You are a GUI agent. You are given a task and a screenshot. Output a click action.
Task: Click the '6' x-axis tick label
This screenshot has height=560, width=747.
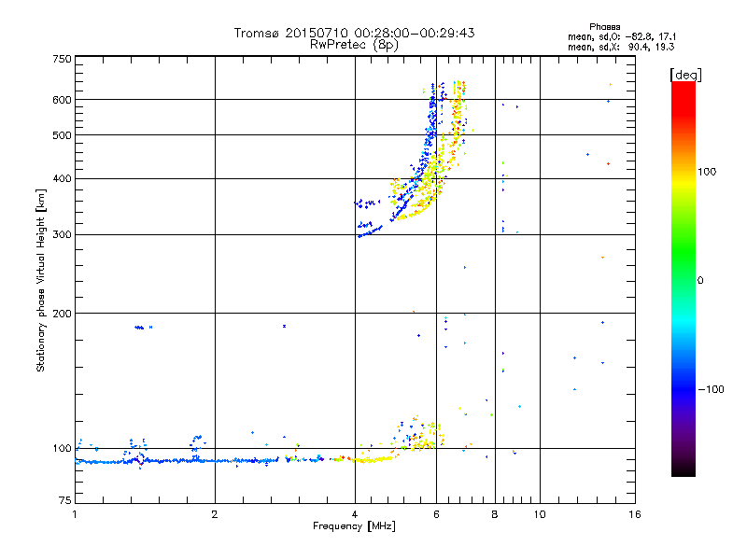[x=436, y=514]
